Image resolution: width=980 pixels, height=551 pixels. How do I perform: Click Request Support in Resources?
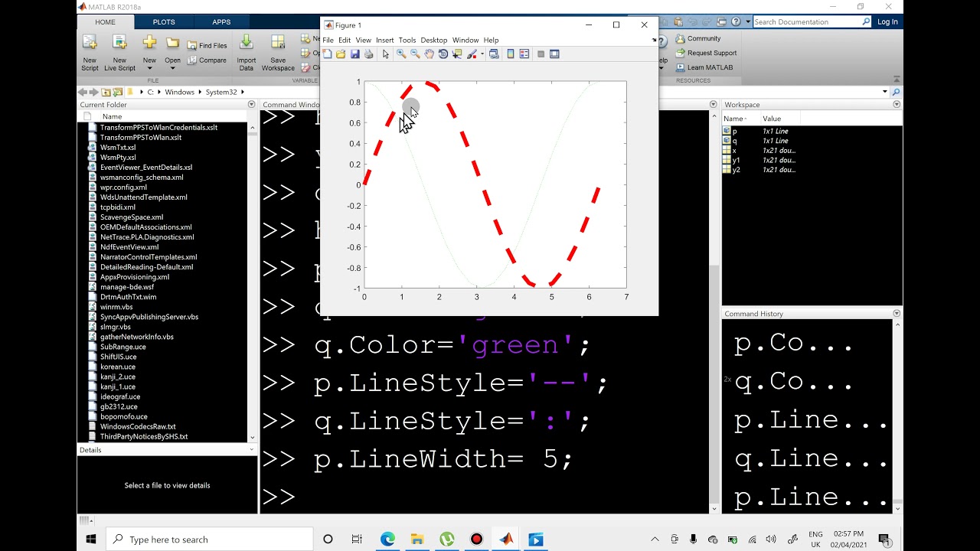click(x=706, y=53)
